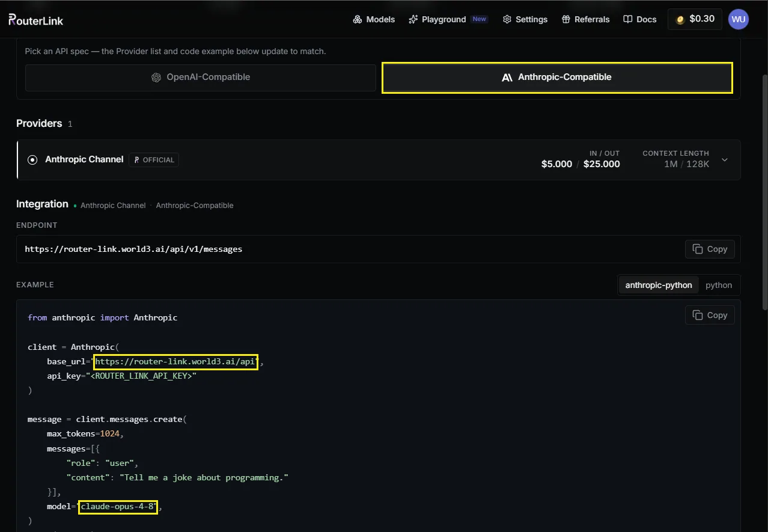Open the Docs link
Screen dimensions: 768x532
[x=640, y=19]
